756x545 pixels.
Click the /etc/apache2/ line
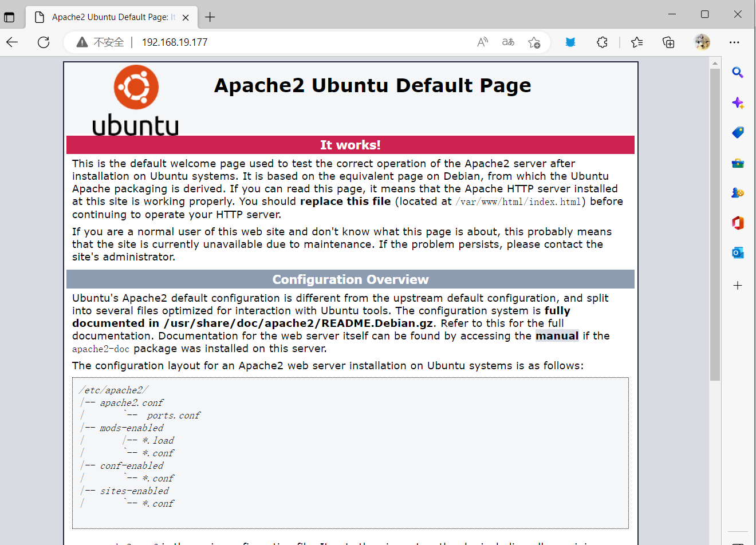click(x=113, y=390)
